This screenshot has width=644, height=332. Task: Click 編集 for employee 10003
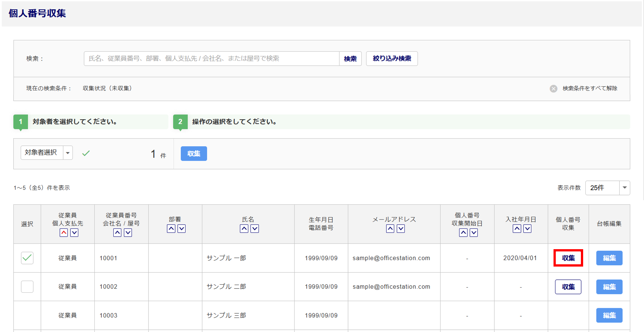pyautogui.click(x=609, y=315)
